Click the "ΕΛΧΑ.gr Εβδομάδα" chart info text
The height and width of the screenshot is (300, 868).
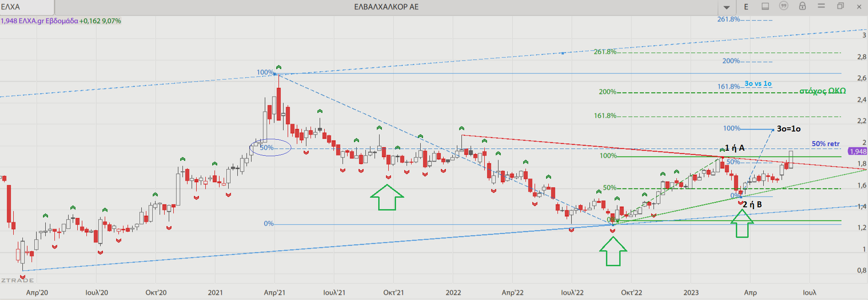48,21
